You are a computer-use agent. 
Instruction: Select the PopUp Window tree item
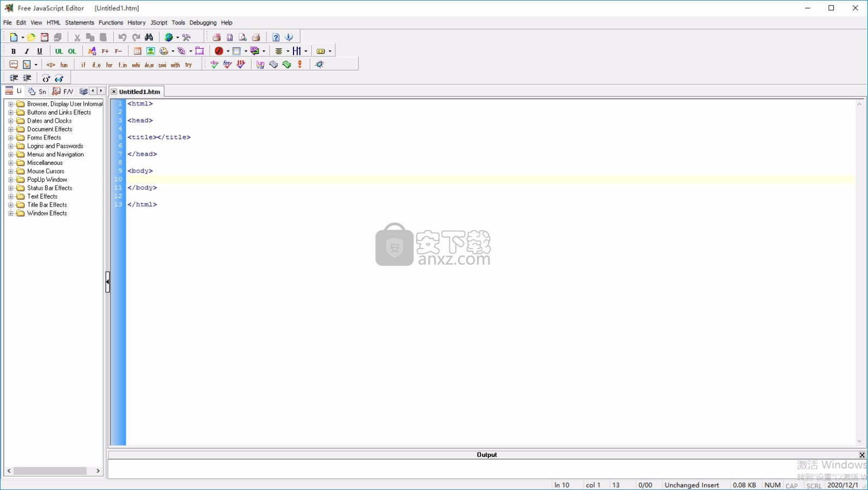pos(47,180)
